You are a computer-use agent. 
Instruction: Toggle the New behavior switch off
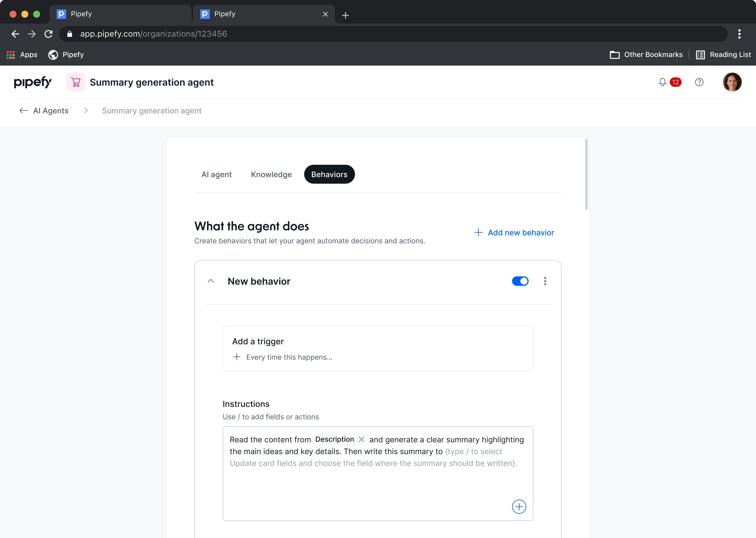pos(520,281)
